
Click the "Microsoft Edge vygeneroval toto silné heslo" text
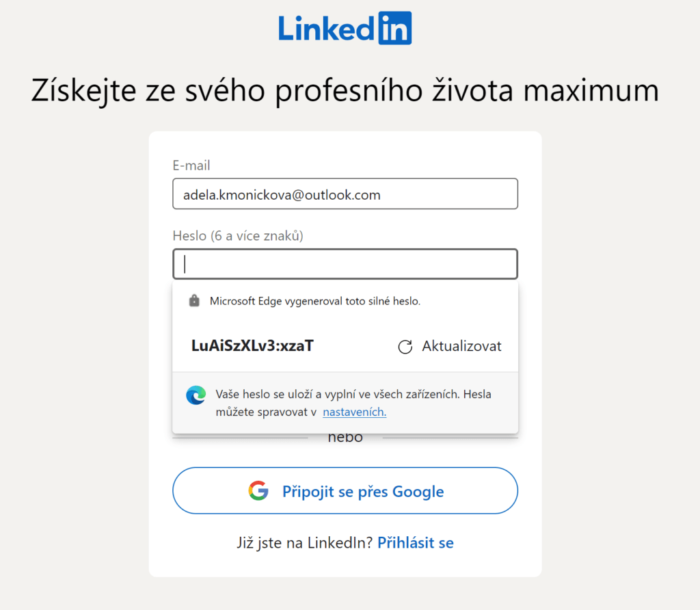pyautogui.click(x=315, y=301)
